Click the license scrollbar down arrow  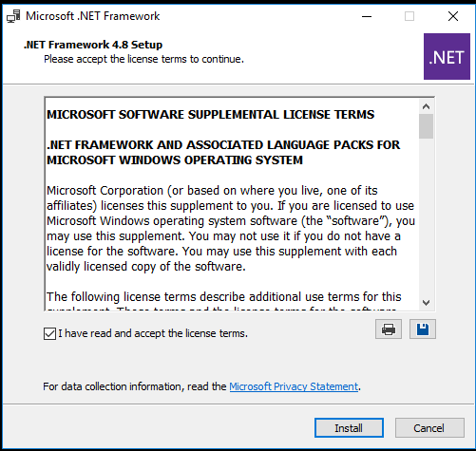point(426,303)
